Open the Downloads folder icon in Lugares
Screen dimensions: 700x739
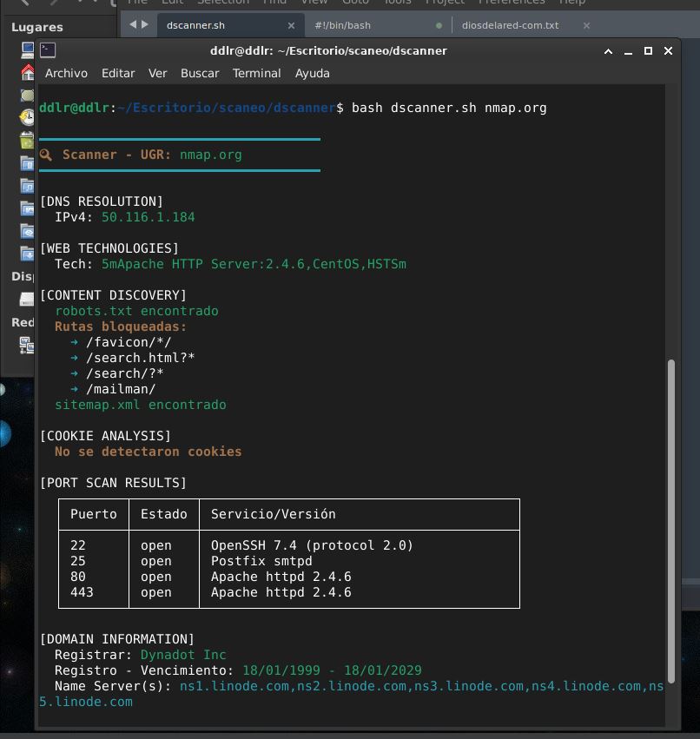[x=27, y=254]
